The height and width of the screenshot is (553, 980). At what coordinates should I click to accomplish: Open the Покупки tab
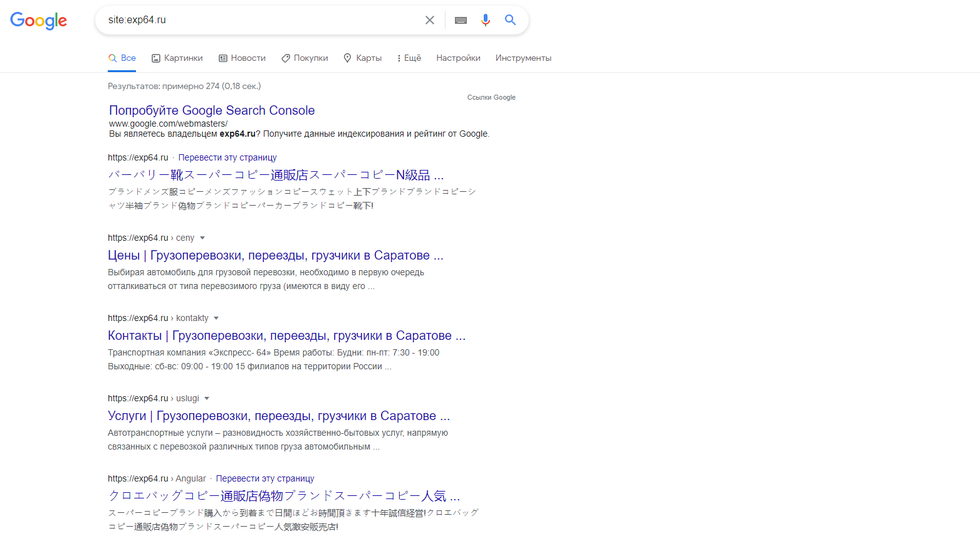pyautogui.click(x=305, y=58)
